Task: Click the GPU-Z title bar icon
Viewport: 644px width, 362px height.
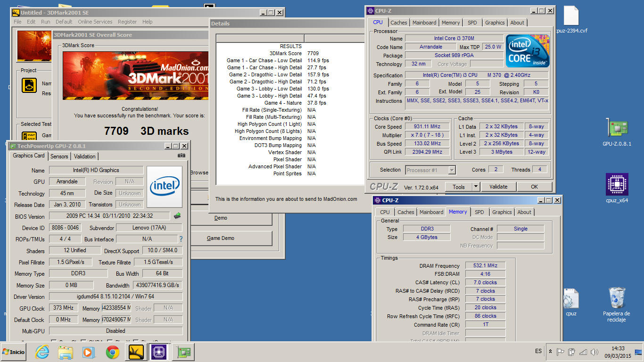Action: point(13,146)
